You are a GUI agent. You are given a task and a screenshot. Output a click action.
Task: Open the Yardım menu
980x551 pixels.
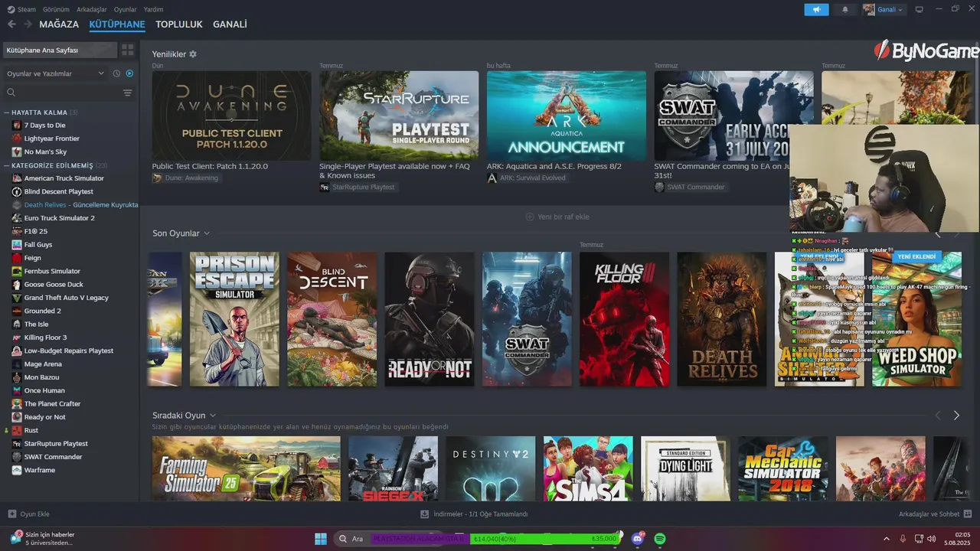pyautogui.click(x=154, y=9)
